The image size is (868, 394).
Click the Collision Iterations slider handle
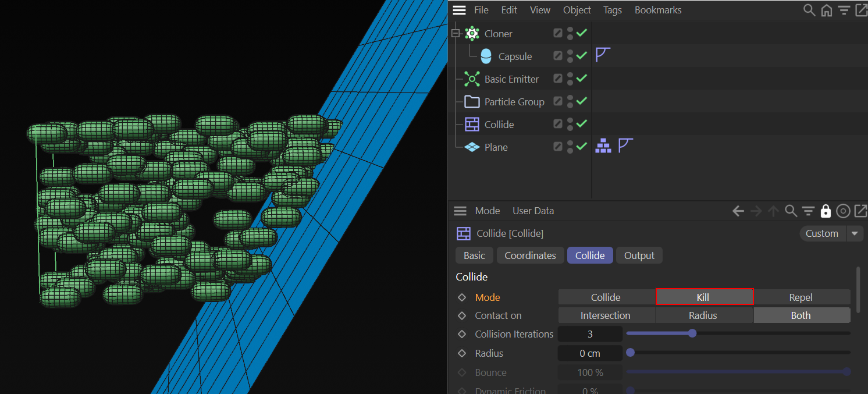point(692,333)
